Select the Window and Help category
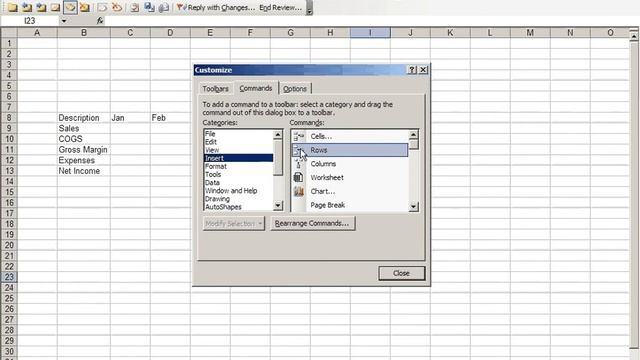 (x=238, y=191)
